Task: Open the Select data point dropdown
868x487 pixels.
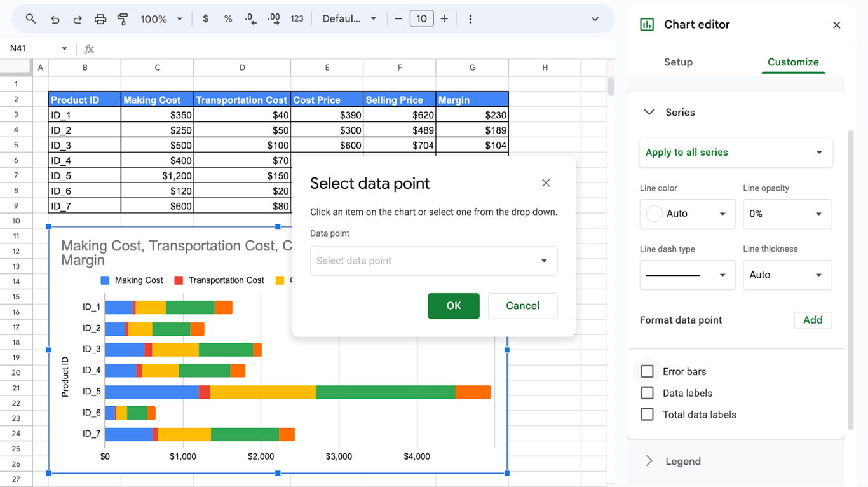Action: point(433,261)
